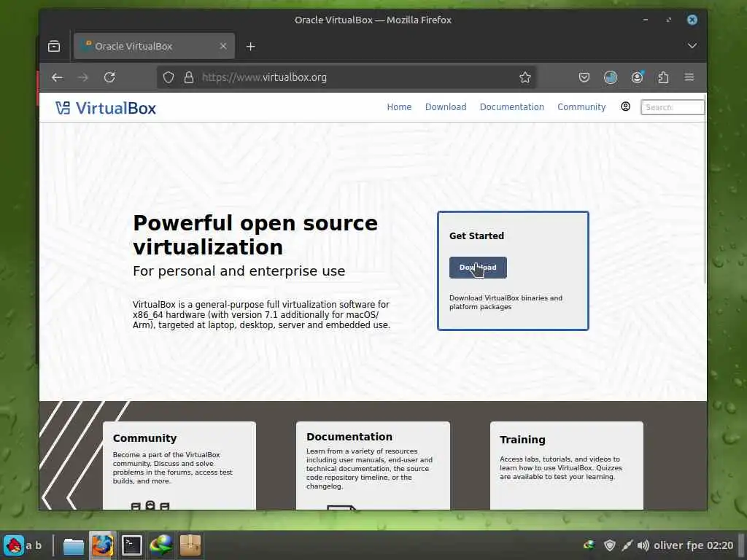Open the tracking protection shield icon
Image resolution: width=747 pixels, height=560 pixels.
coord(169,77)
